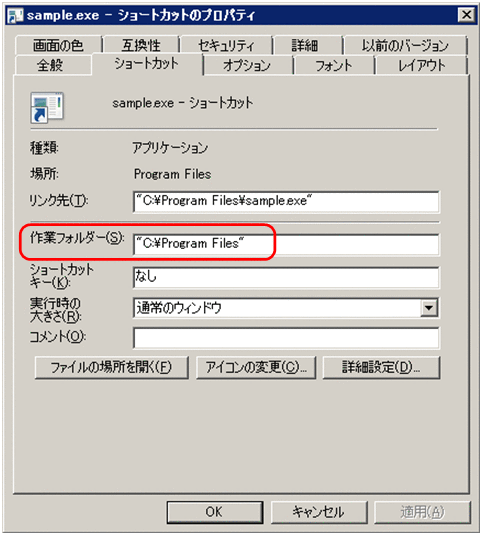This screenshot has height=537, width=484.
Task: Select the ショートカット tab
Action: tap(147, 64)
